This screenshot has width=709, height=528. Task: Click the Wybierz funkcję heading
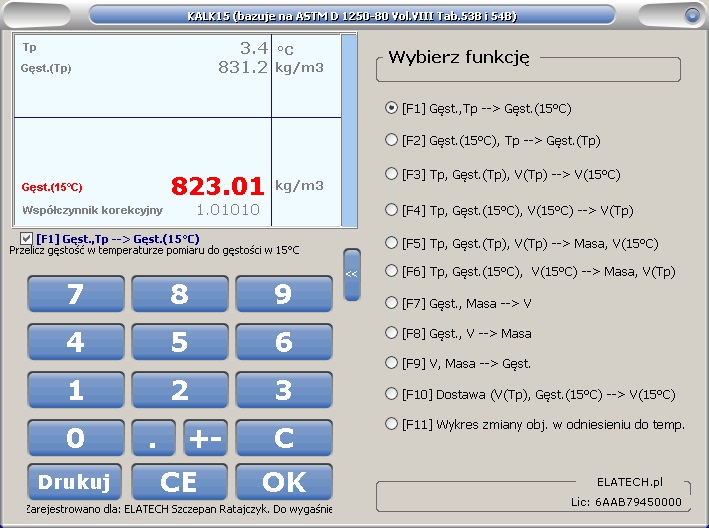click(x=458, y=57)
